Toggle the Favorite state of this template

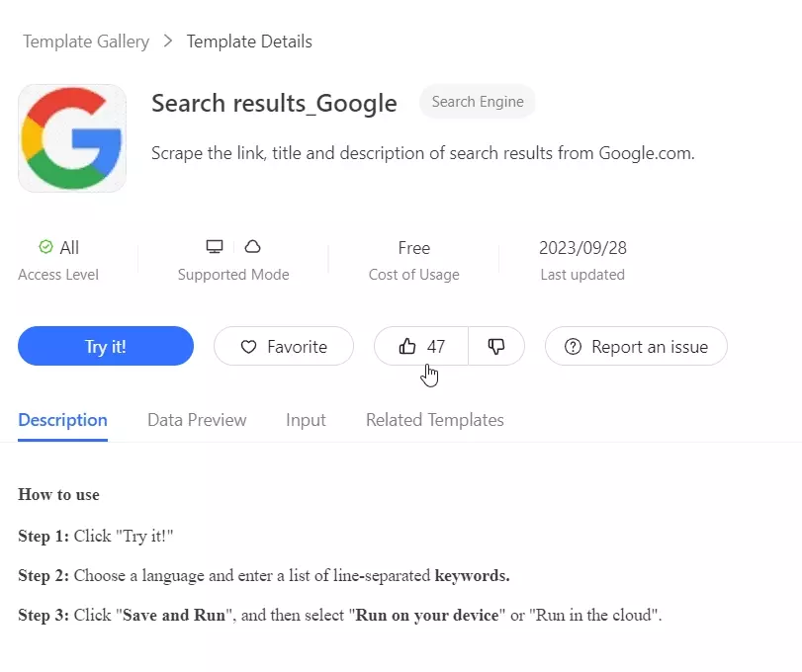[x=284, y=346]
